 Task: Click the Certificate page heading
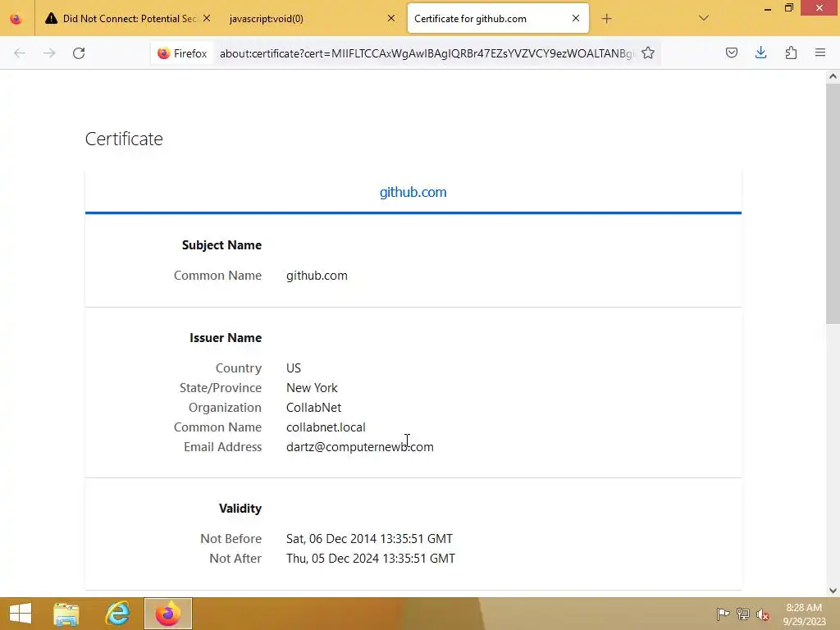[124, 139]
